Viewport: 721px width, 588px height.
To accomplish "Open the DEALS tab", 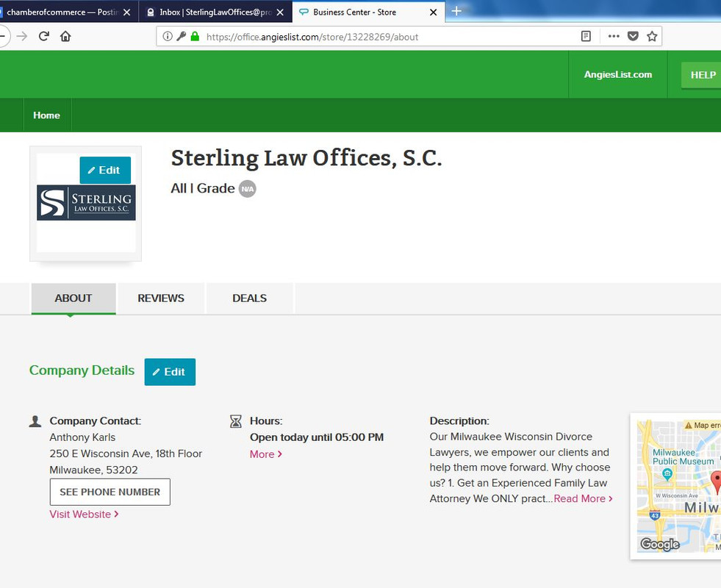I will (249, 298).
